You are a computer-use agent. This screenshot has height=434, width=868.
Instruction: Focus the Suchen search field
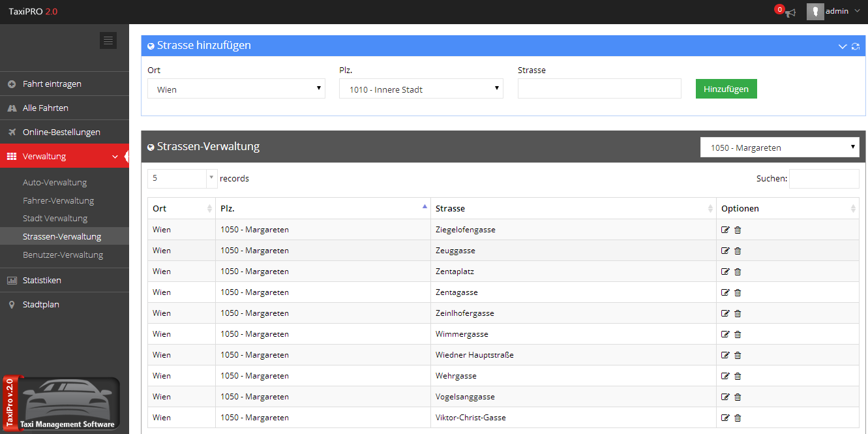tap(824, 179)
